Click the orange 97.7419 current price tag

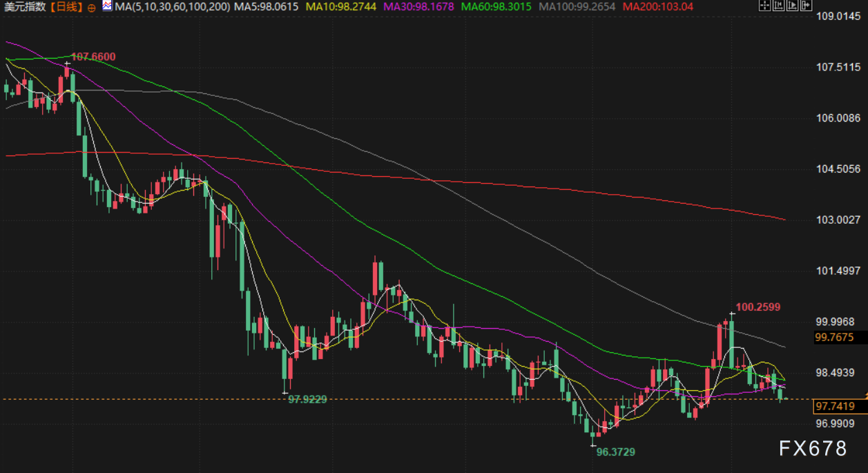(834, 406)
